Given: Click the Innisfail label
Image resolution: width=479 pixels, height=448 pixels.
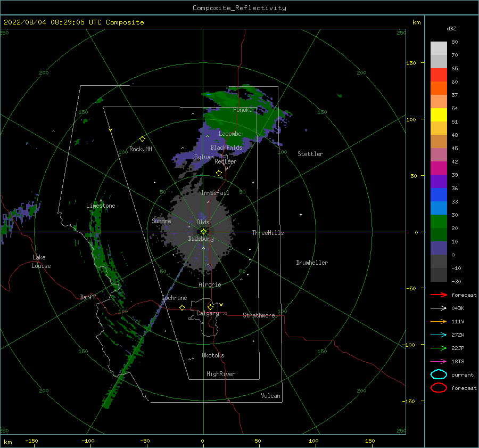Looking at the screenshot, I should point(215,193).
